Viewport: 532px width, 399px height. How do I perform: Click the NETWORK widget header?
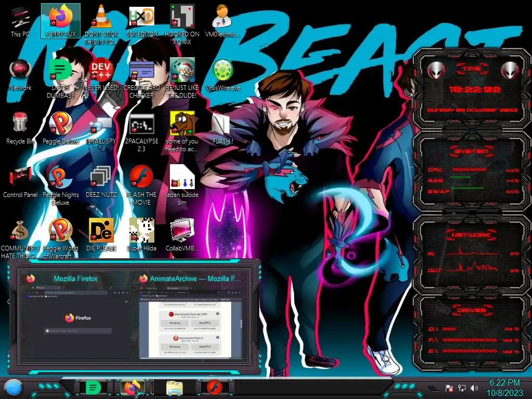tap(471, 234)
